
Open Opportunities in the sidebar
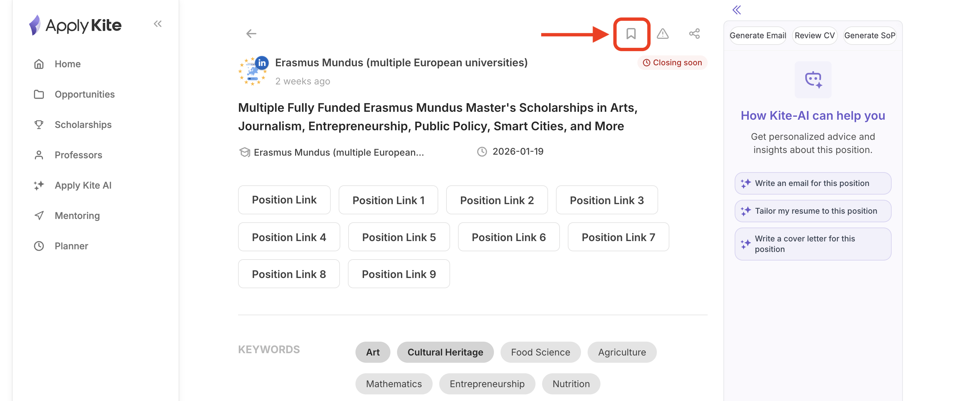tap(84, 94)
